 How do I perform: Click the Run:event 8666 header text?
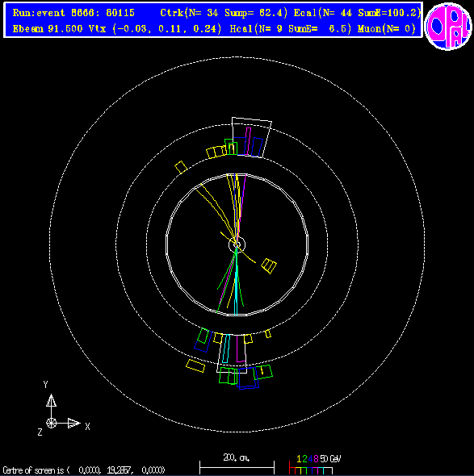73,13
